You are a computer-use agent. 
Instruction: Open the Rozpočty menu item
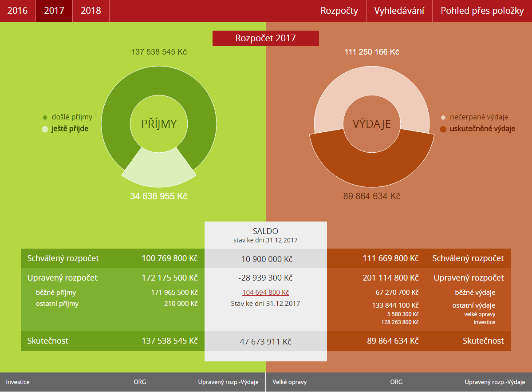pos(339,11)
